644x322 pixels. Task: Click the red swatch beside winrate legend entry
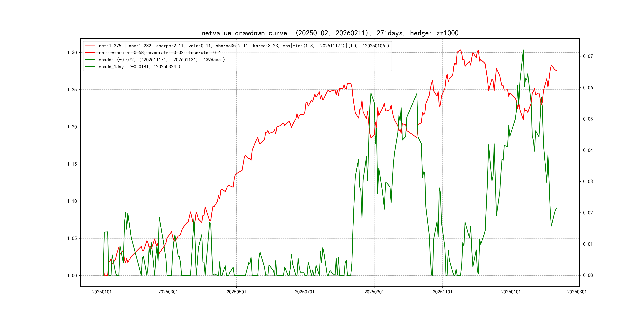90,53
